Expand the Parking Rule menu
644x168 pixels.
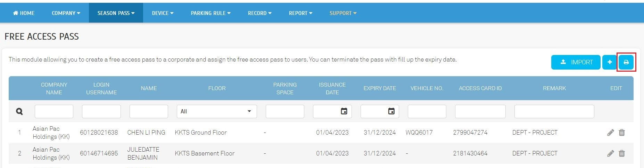pos(210,13)
